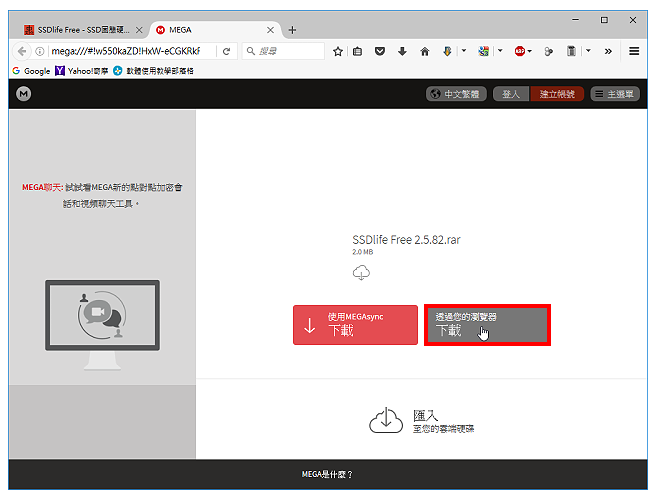Viewport: 653px width, 498px height.
Task: Bookmark this page with the star icon
Action: click(x=338, y=51)
